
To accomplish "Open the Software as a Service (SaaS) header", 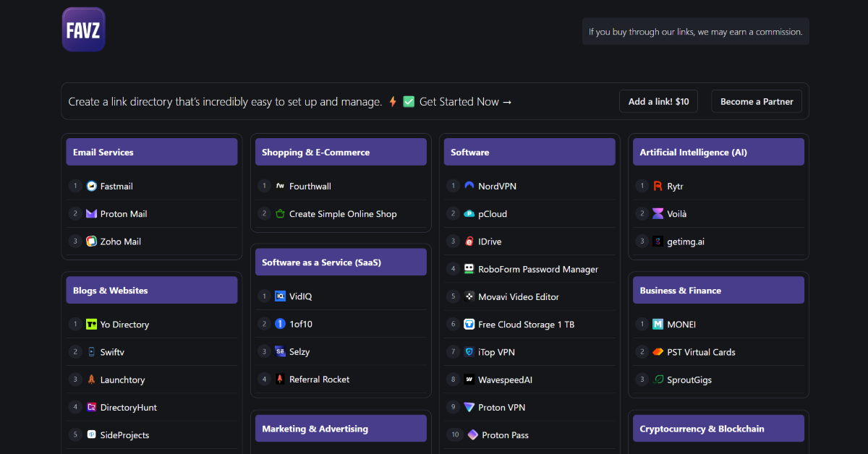I will point(341,262).
